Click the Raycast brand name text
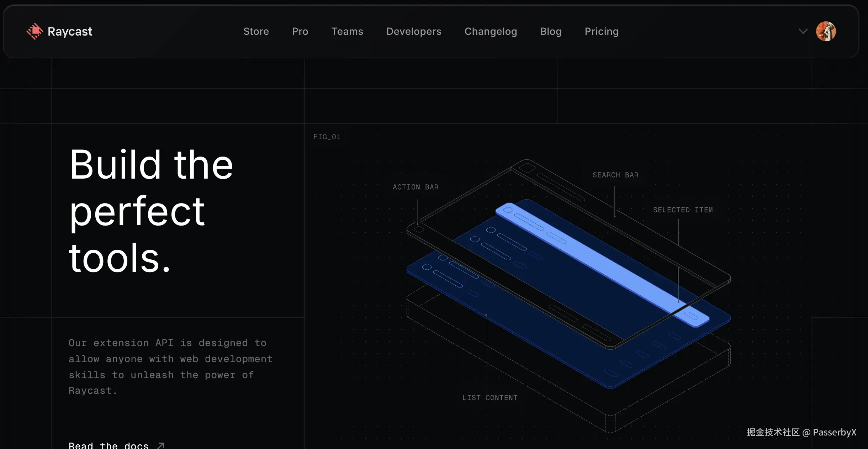The width and height of the screenshot is (868, 449). (70, 31)
